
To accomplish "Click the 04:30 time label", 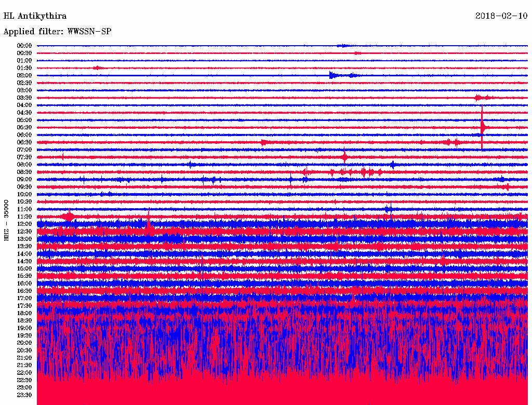I will pos(24,113).
